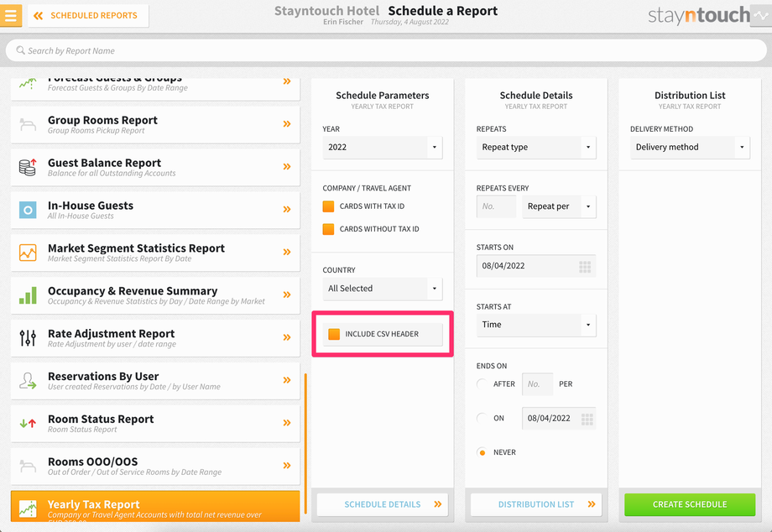Click Room Status Report arrows icon
772x532 pixels.
(28, 423)
